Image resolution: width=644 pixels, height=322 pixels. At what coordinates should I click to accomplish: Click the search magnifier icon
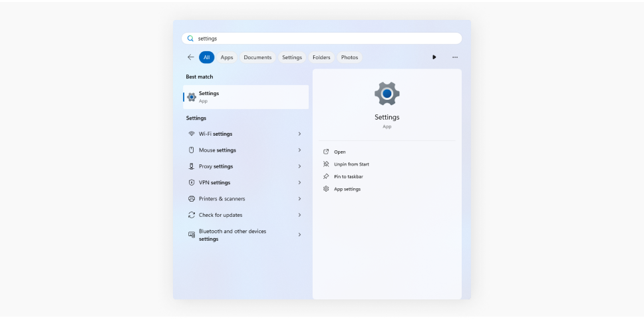click(190, 38)
